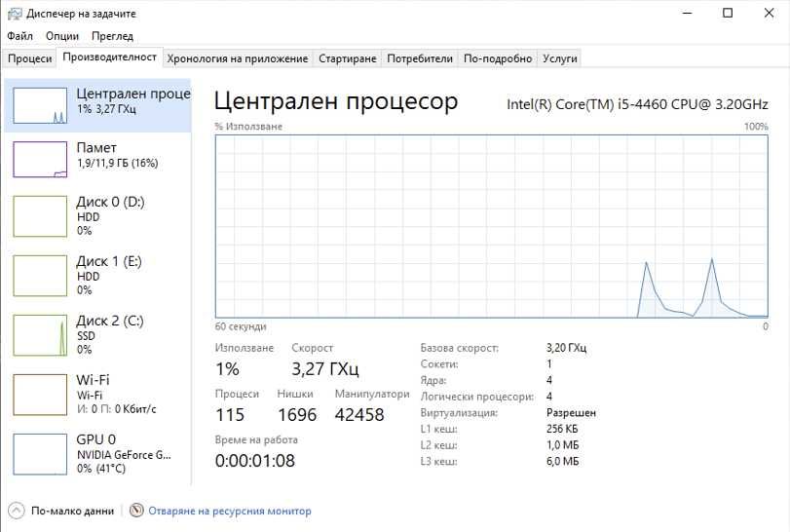
Task: Click the handles count 42458
Action: coord(359,415)
